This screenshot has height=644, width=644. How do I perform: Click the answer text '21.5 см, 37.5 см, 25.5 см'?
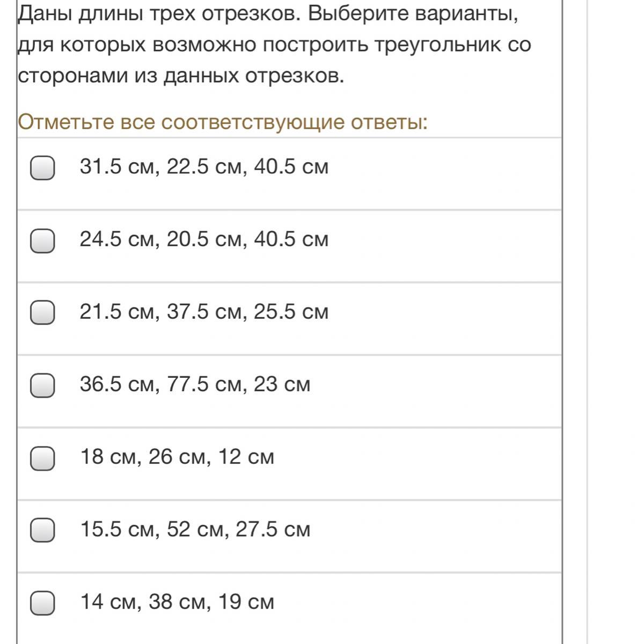click(x=204, y=312)
